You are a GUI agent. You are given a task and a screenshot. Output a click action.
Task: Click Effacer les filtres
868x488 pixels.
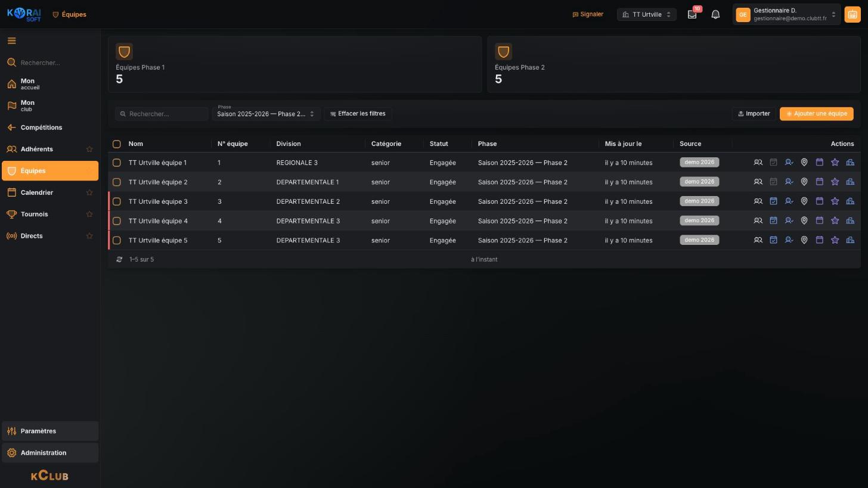pos(358,114)
